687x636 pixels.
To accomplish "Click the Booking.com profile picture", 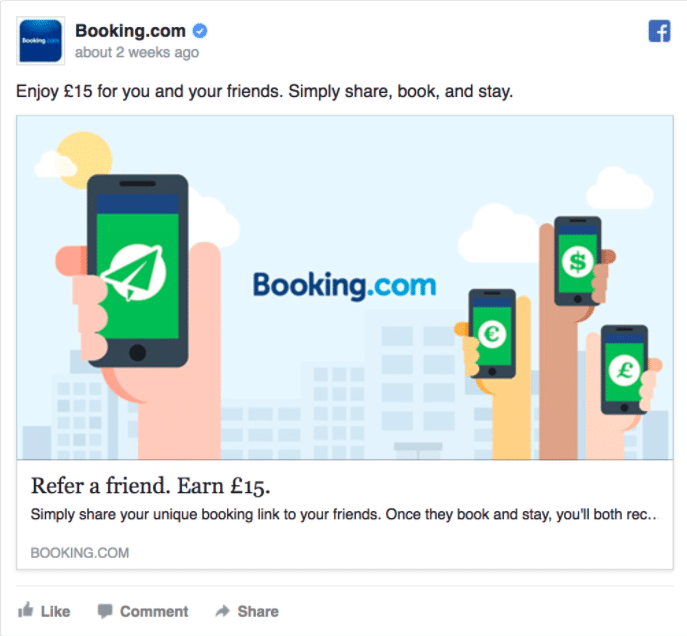I will click(x=41, y=41).
